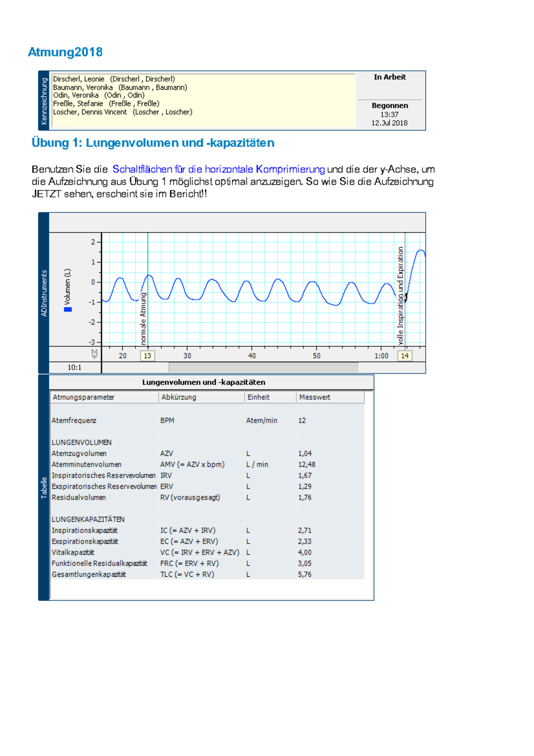The image size is (534, 756).
Task: Select the name Odin, Veronika
Action: pyautogui.click(x=76, y=95)
